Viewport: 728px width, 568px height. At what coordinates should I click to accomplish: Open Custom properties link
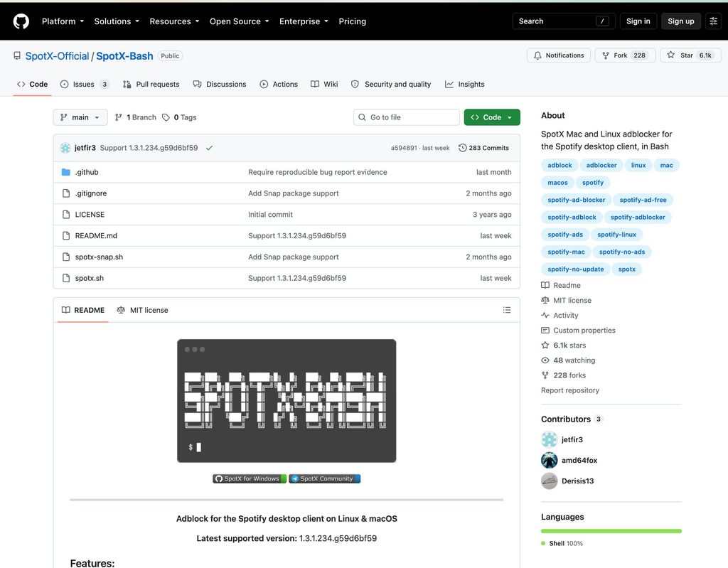(578, 331)
